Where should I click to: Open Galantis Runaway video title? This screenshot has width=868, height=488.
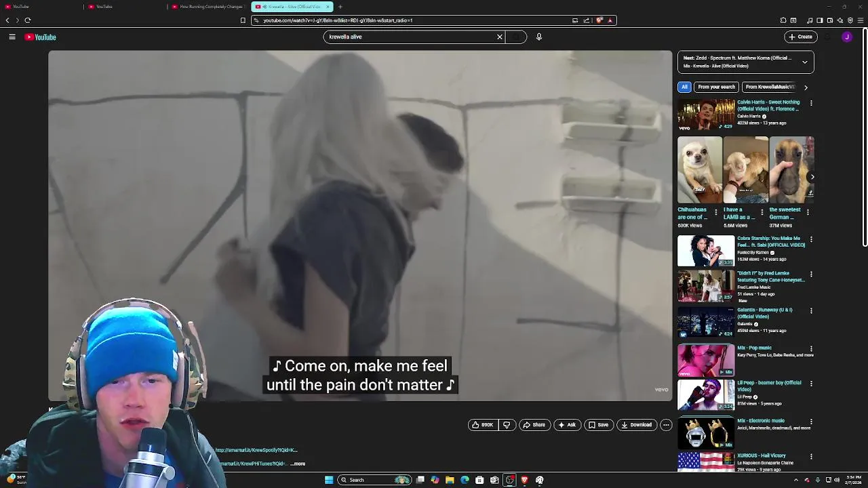click(765, 313)
